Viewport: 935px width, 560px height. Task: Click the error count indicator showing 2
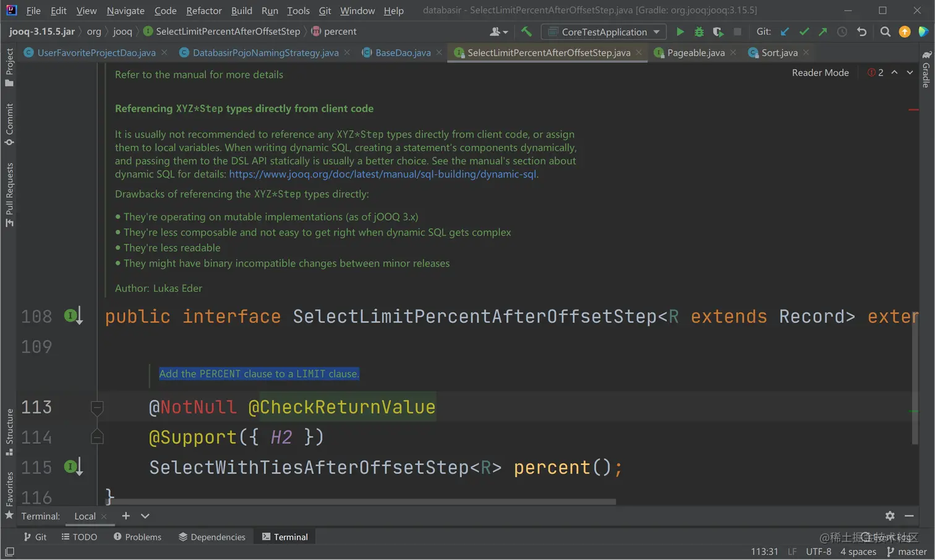tap(876, 72)
